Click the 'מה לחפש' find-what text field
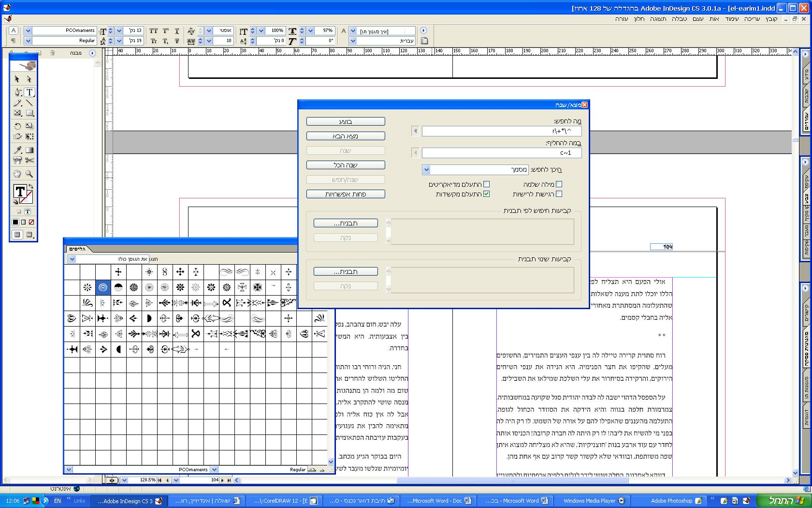This screenshot has height=508, width=812. point(501,131)
